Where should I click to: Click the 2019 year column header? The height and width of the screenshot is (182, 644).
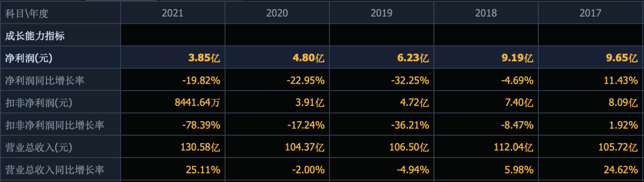point(381,13)
